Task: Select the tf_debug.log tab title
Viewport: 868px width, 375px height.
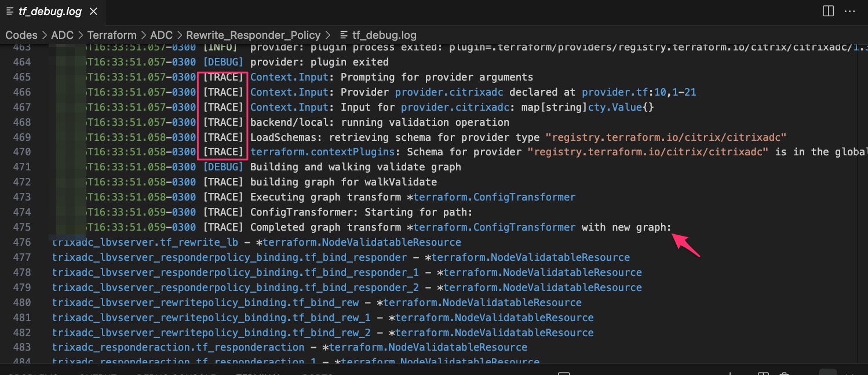Action: point(50,12)
